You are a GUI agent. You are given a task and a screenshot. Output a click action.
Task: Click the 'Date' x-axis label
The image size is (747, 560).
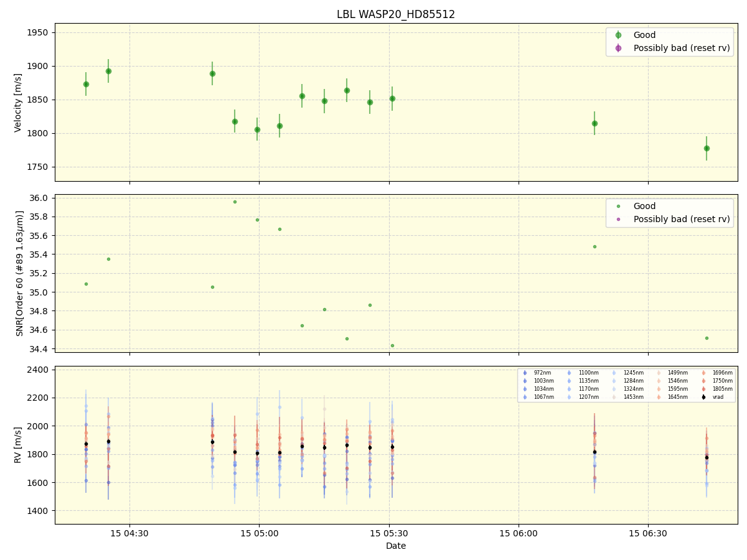(x=396, y=546)
